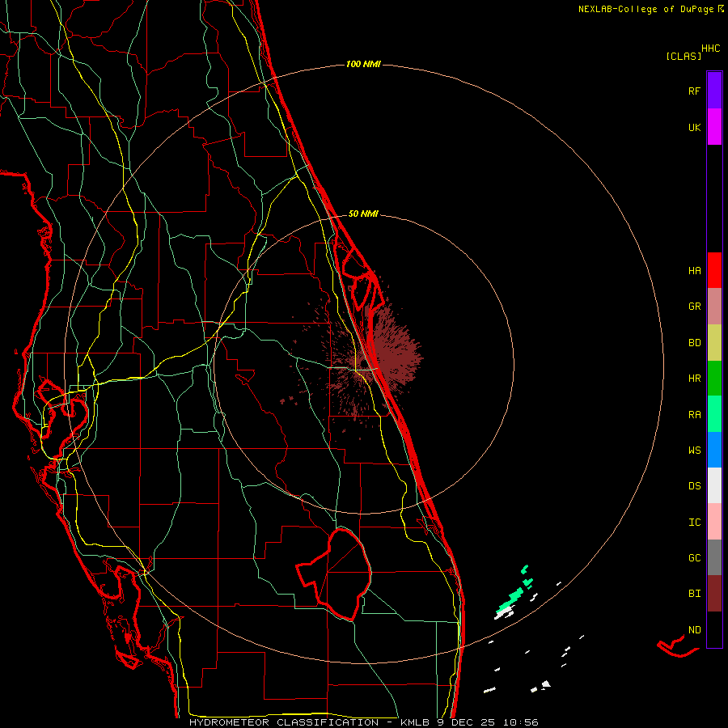
Task: Pick the HR green legend swatch
Action: [x=714, y=379]
